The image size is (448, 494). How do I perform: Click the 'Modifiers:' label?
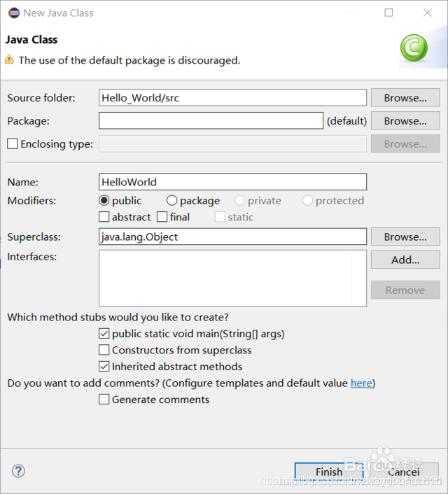point(31,201)
